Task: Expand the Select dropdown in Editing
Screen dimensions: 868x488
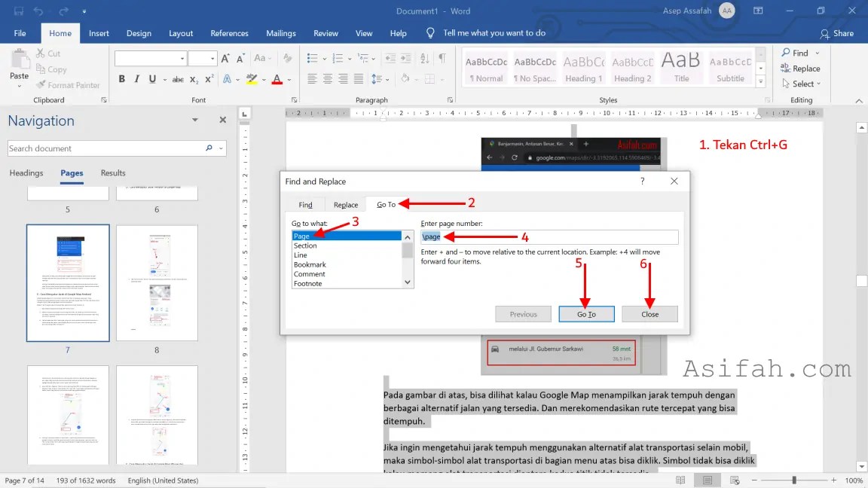Action: [802, 84]
